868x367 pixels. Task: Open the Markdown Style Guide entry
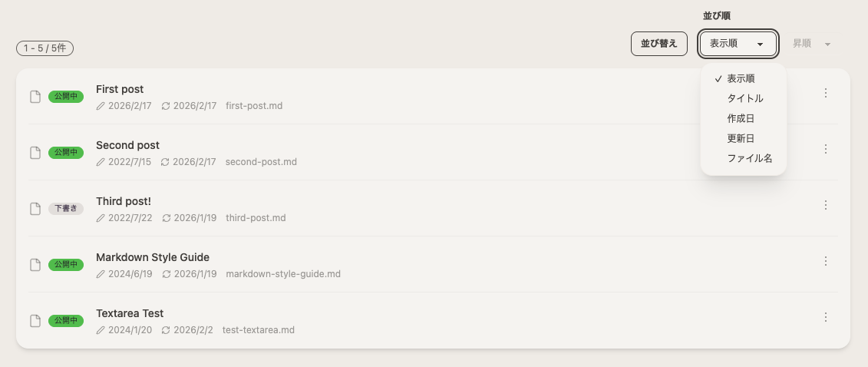pyautogui.click(x=153, y=257)
